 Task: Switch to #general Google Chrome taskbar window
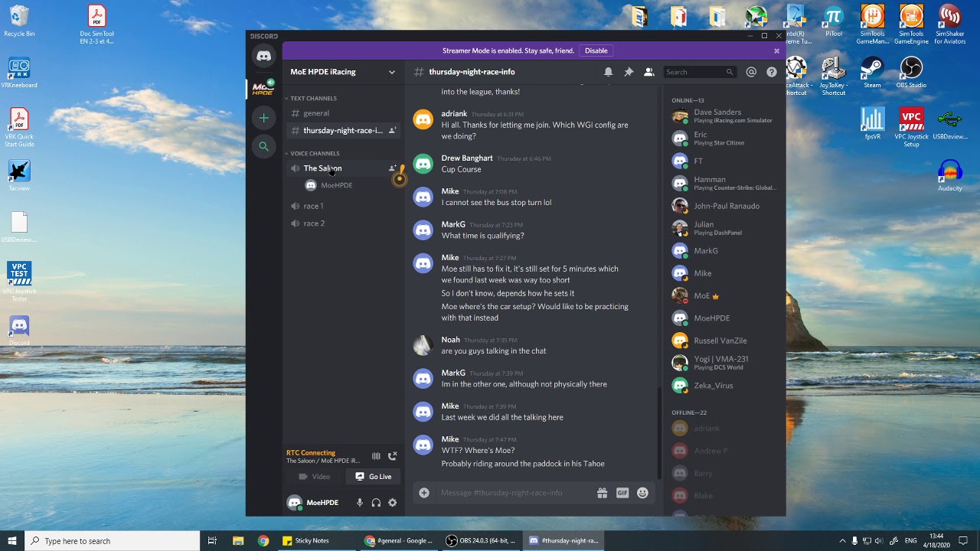[x=399, y=541]
